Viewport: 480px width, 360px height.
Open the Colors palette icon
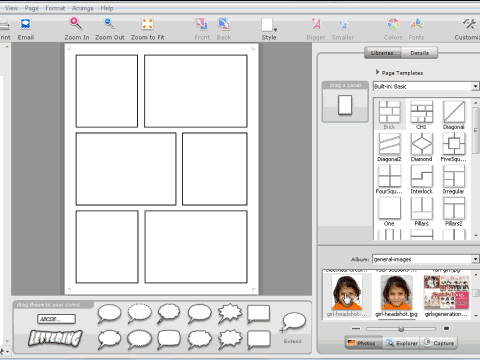coord(393,24)
